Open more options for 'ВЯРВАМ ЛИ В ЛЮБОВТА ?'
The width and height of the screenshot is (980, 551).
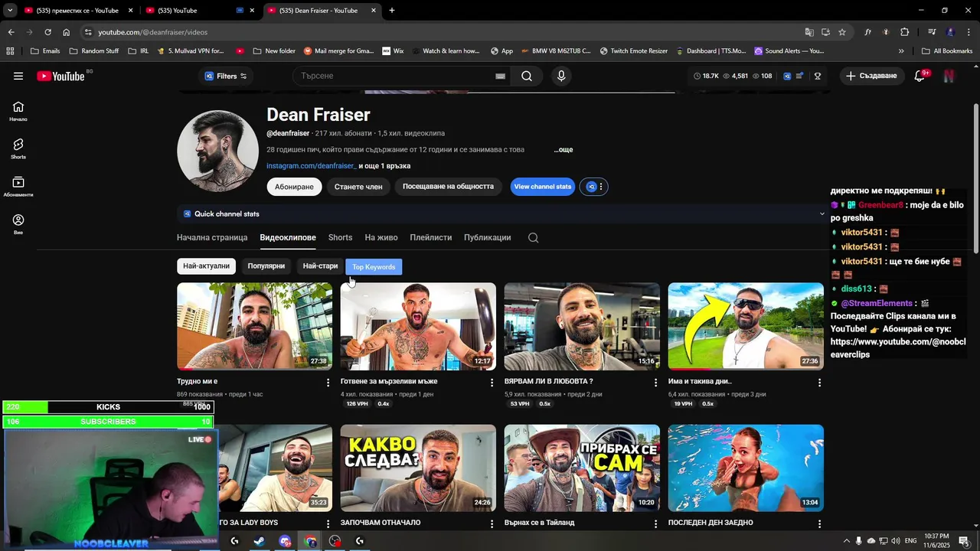coord(656,382)
